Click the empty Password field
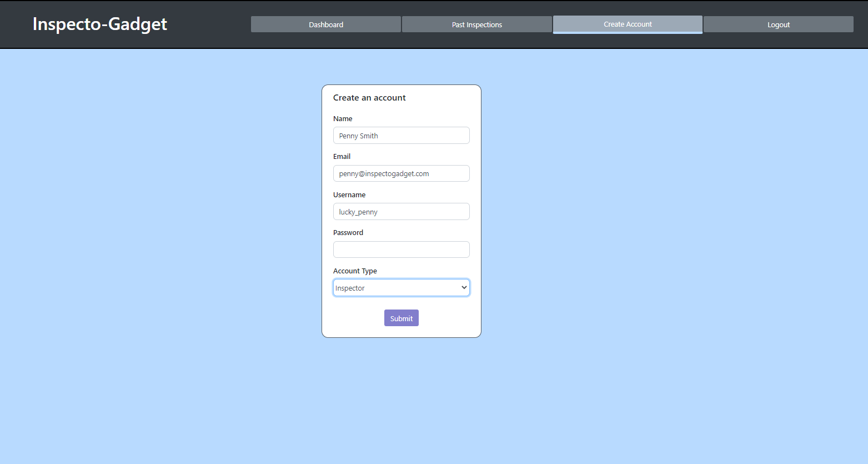This screenshot has height=464, width=868. tap(401, 249)
